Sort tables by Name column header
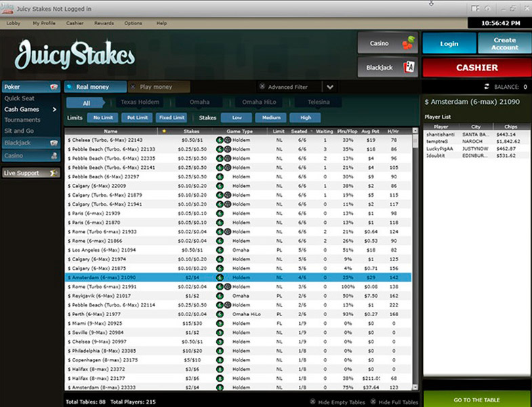This screenshot has height=407, width=532. [x=110, y=131]
